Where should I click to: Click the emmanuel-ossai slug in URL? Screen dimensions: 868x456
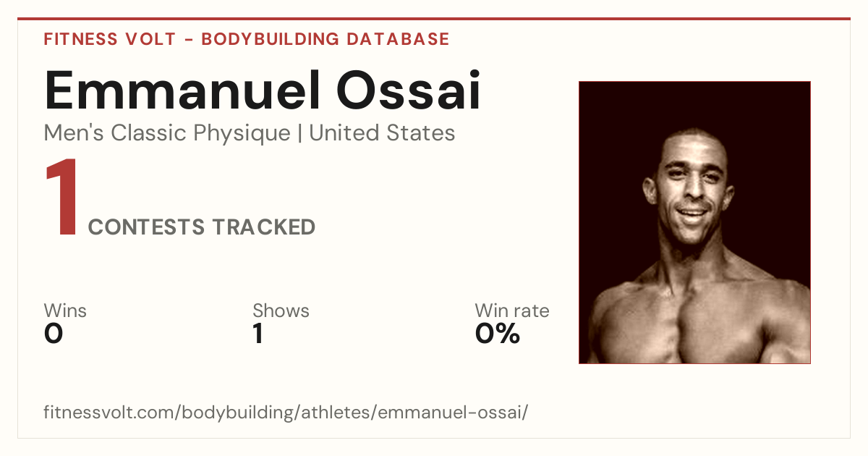[451, 413]
